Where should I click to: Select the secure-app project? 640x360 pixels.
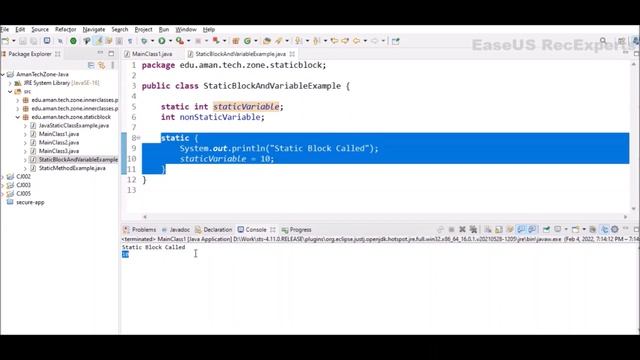pyautogui.click(x=30, y=202)
